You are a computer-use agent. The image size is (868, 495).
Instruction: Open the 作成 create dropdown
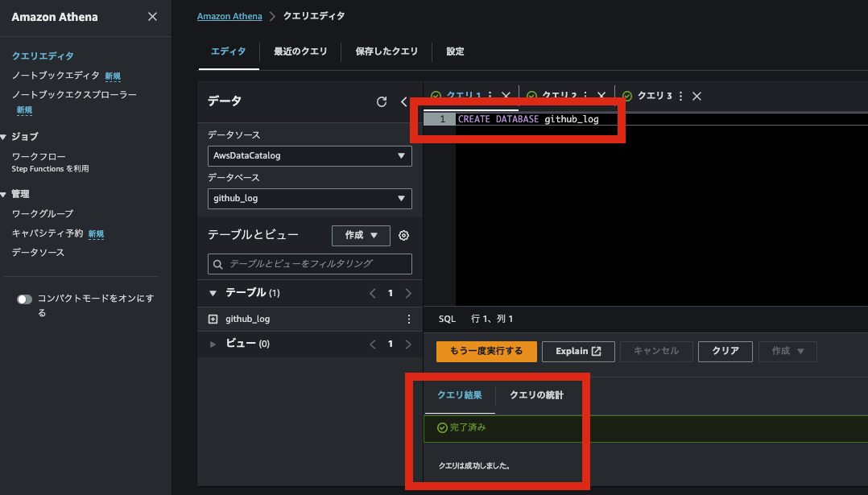click(x=361, y=235)
